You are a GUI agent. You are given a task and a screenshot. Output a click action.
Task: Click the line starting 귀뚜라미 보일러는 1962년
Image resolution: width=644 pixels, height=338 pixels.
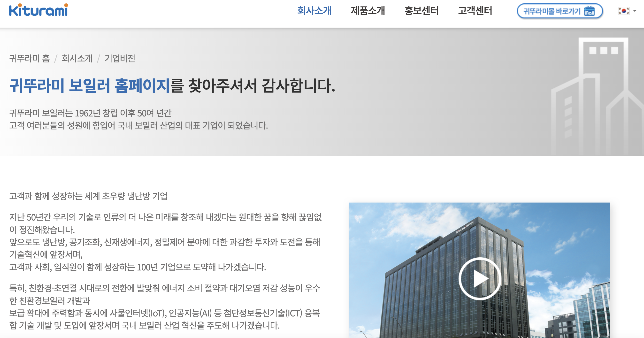90,113
